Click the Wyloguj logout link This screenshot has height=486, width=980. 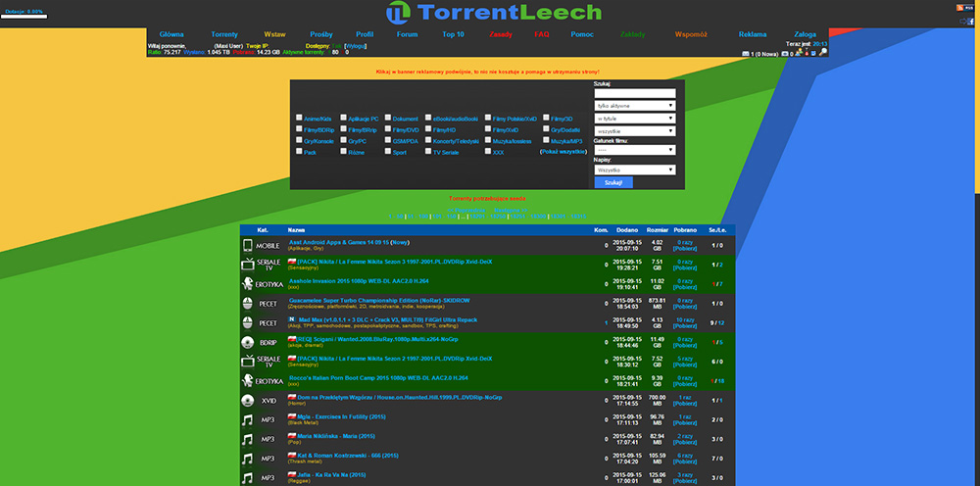pyautogui.click(x=356, y=46)
